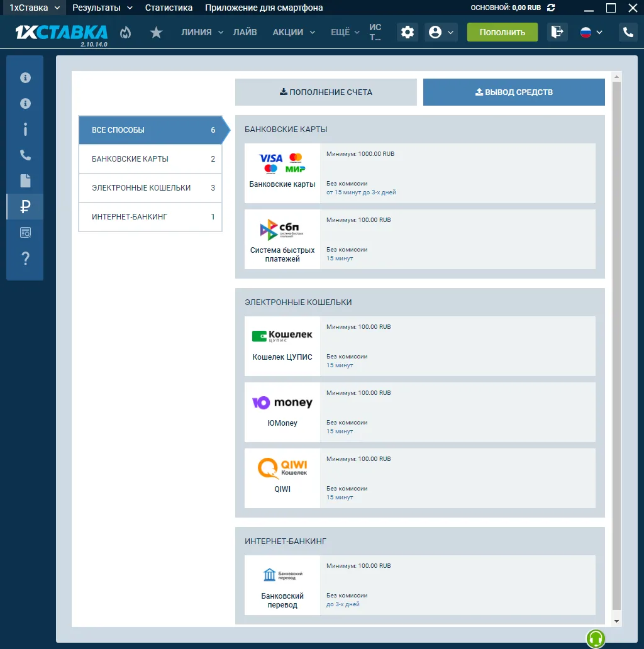Click the phone callback icon in header

[x=628, y=33]
